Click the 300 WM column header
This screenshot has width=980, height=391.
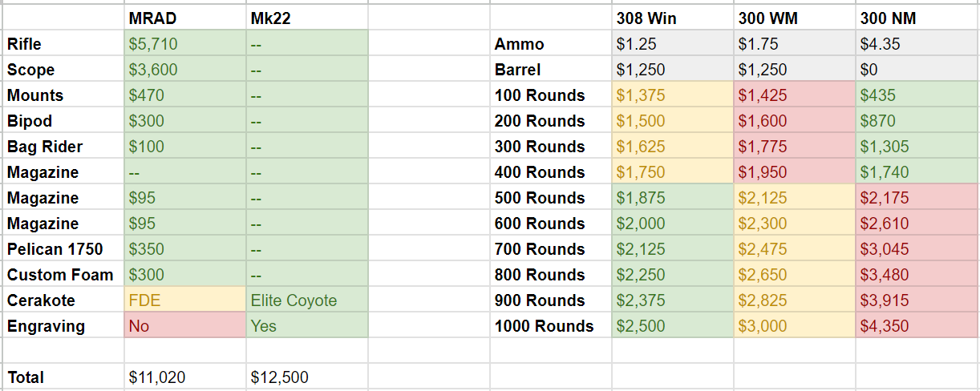[x=795, y=18]
